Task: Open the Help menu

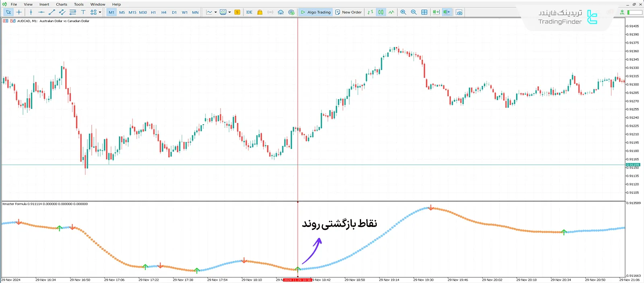Action: (116, 4)
